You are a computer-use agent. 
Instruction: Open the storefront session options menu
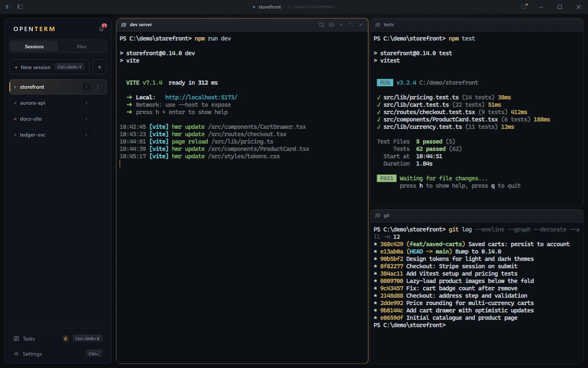point(98,87)
